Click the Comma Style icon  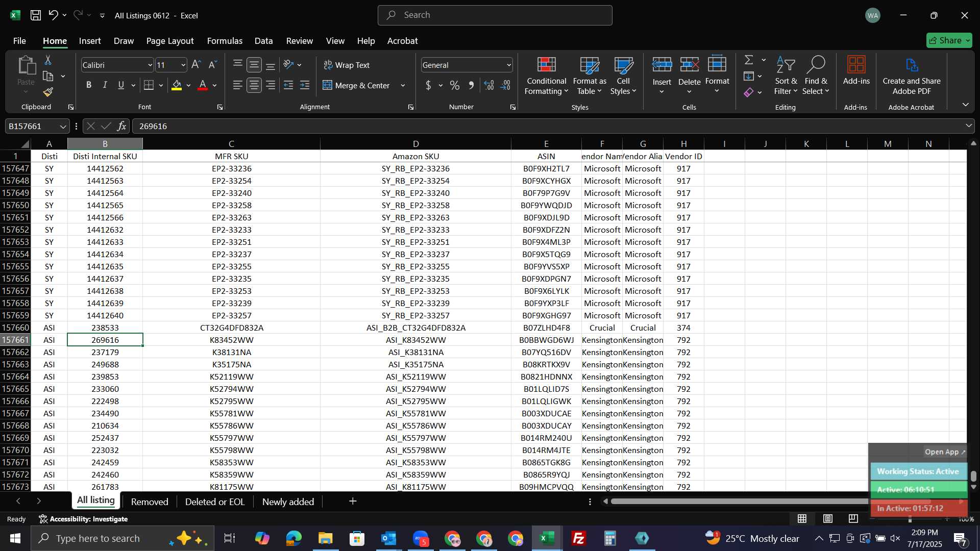[x=471, y=85]
